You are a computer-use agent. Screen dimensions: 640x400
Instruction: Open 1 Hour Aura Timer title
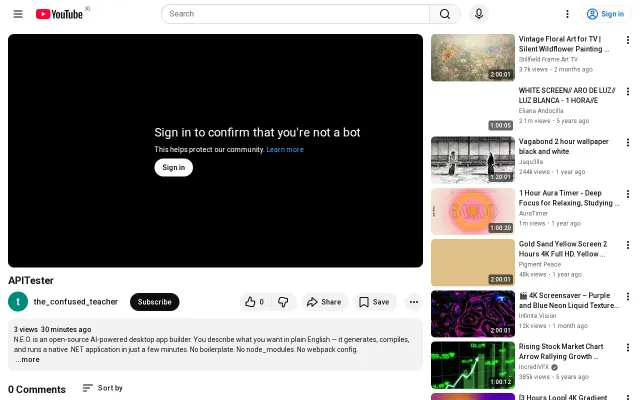pyautogui.click(x=569, y=198)
